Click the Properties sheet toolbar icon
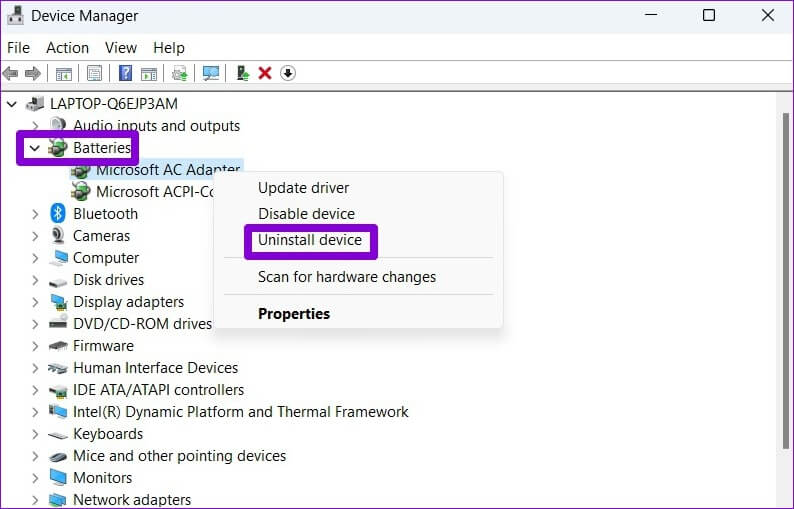Screen dimensions: 794x509 [x=94, y=74]
